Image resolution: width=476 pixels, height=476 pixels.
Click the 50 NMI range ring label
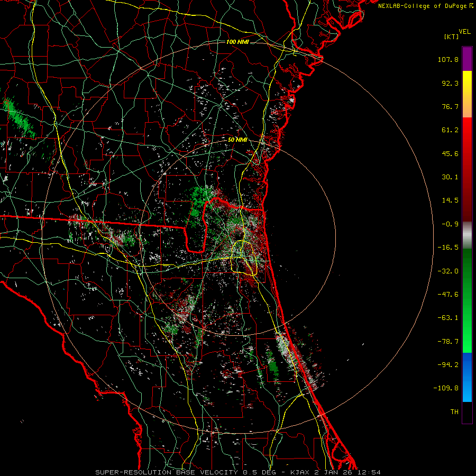click(237, 140)
